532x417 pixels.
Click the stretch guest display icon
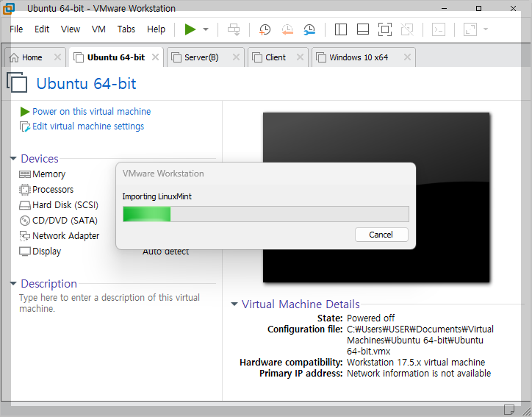pyautogui.click(x=470, y=29)
